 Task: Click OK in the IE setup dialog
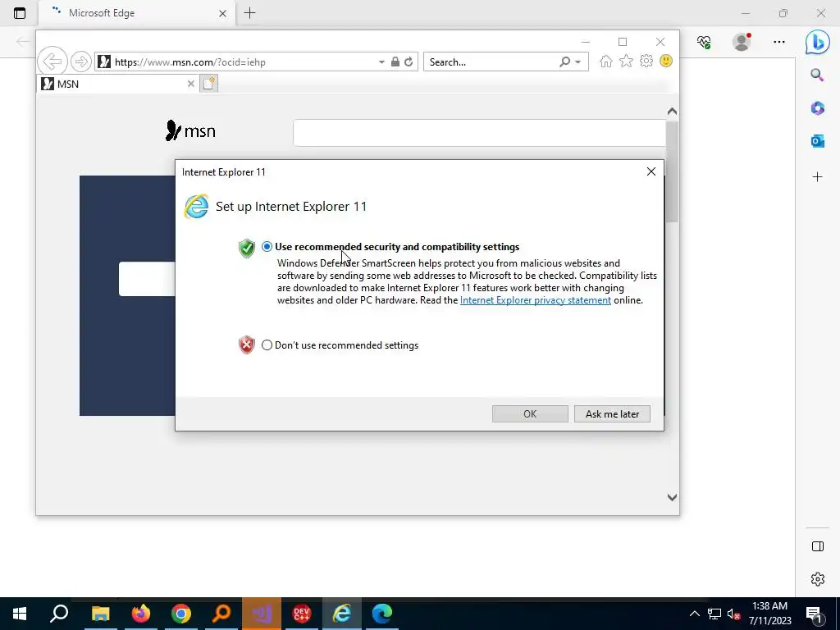click(x=530, y=414)
